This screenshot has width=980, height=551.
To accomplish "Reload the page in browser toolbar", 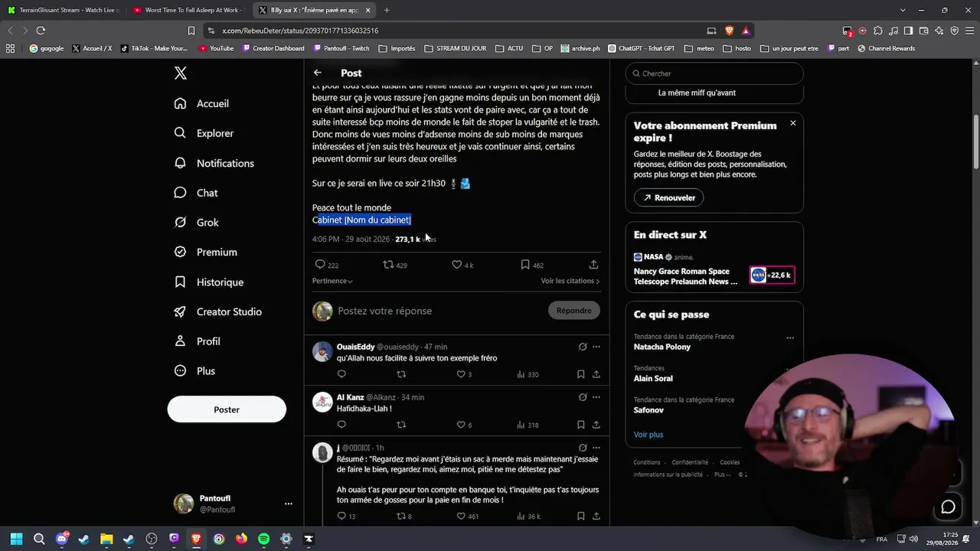I will (x=41, y=31).
